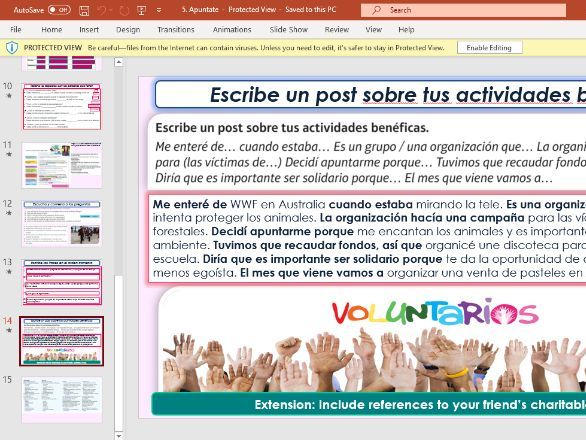Select slide 15 thumbnail
This screenshot has width=586, height=440.
(x=62, y=400)
